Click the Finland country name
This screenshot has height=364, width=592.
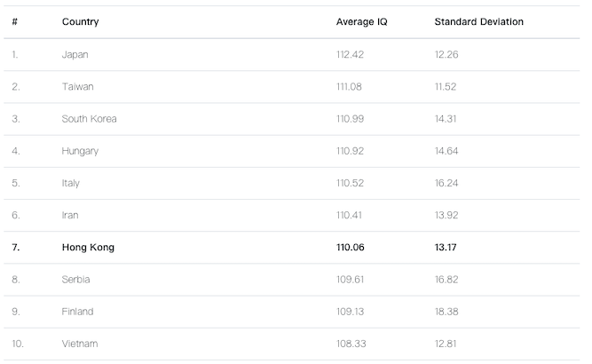pos(77,312)
